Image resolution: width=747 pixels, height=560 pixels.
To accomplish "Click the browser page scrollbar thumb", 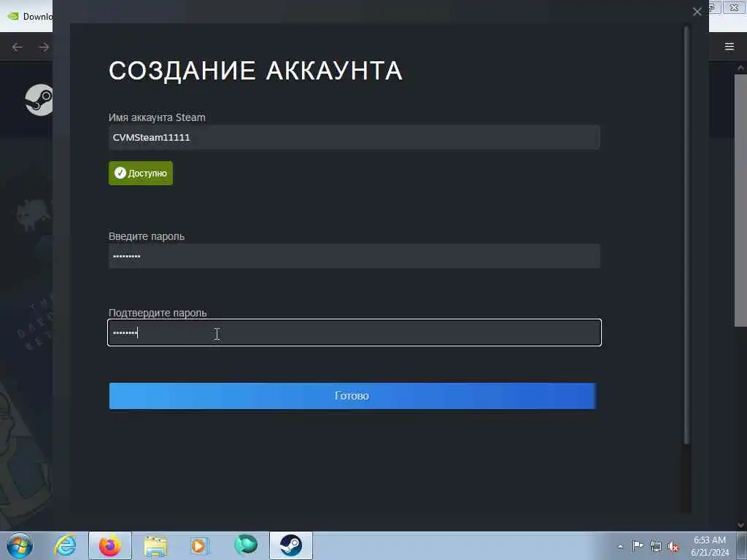I will tap(741, 200).
